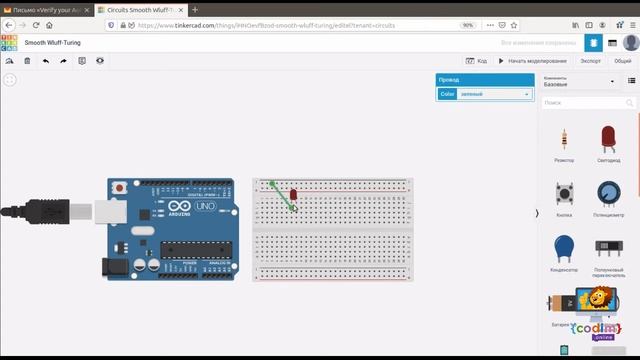Viewport: 640px width, 360px height.
Task: Start simulation button
Action: (x=533, y=61)
